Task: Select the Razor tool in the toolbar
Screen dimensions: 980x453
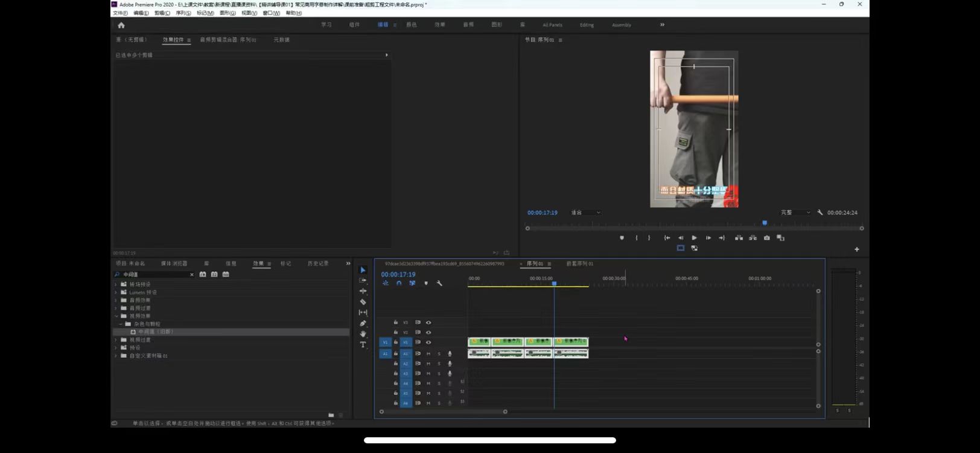Action: (x=363, y=302)
